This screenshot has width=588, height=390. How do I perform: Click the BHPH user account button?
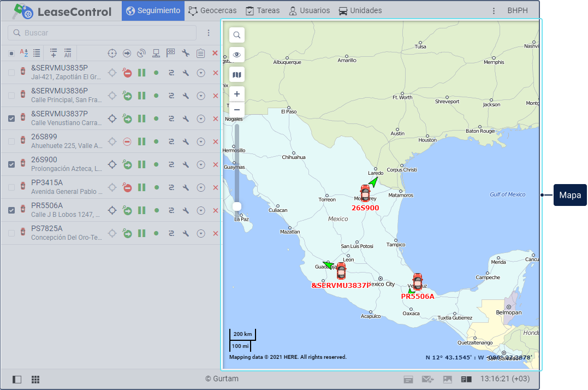click(x=517, y=10)
